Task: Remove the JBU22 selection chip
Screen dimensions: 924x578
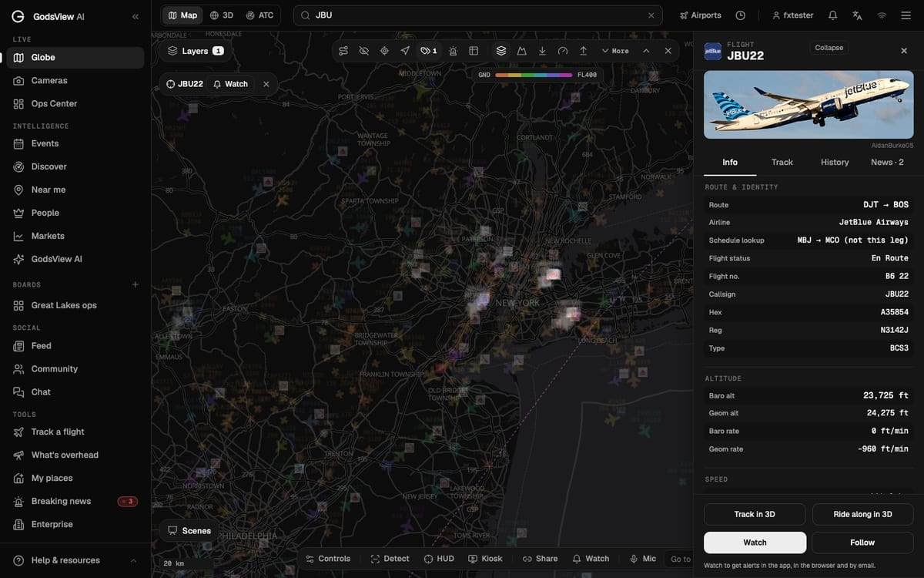Action: coord(266,84)
